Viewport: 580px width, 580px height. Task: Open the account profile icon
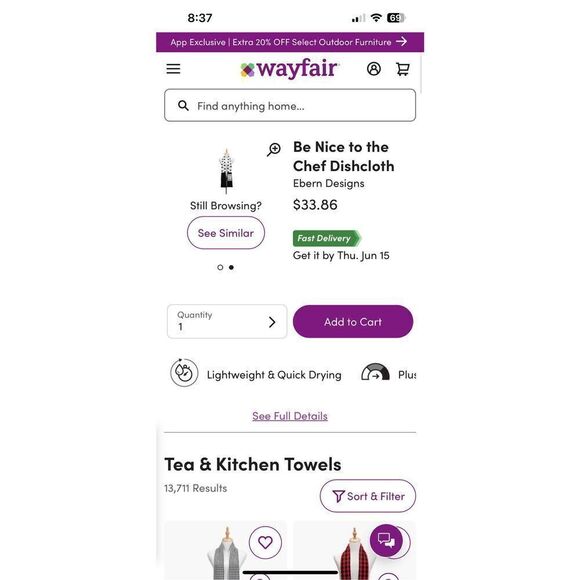click(374, 69)
